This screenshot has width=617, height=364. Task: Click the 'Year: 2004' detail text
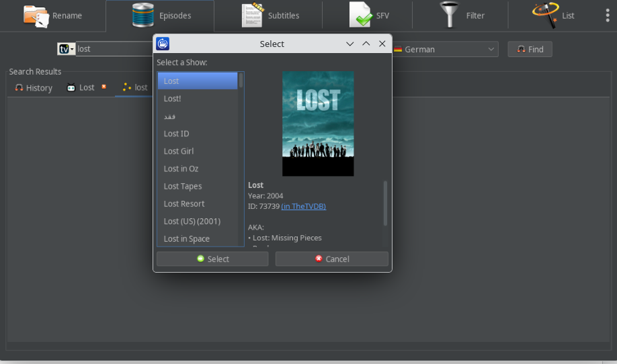point(265,195)
